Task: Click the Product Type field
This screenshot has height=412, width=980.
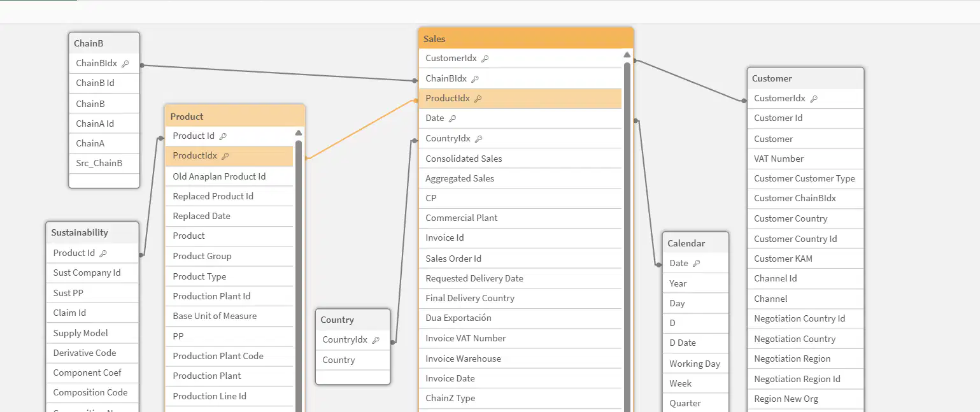Action: [x=229, y=276]
